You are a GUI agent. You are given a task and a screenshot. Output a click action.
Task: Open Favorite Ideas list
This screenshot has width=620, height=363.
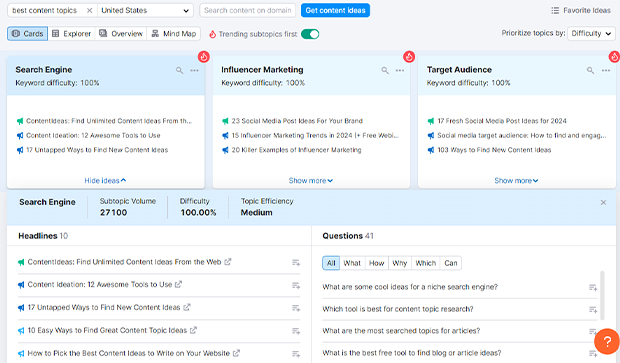(x=581, y=11)
